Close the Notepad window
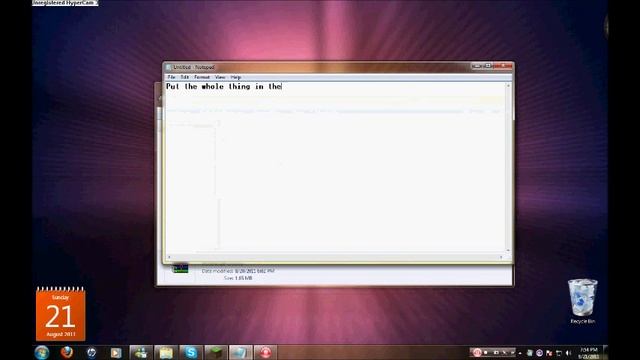Viewport: 640px width, 360px height. (x=503, y=66)
